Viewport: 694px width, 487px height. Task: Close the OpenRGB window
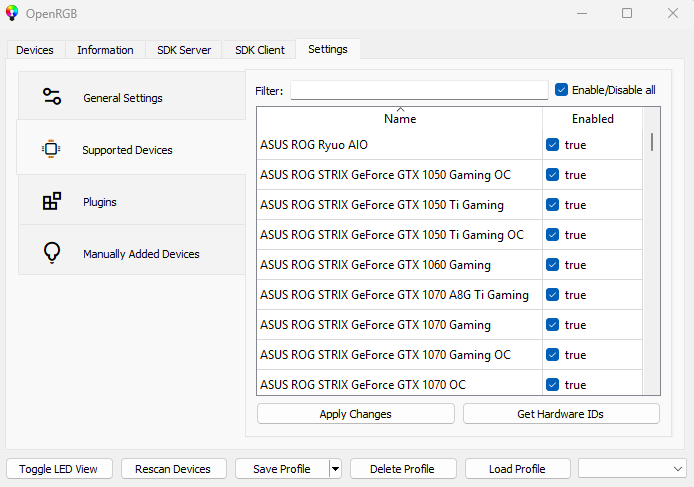[673, 13]
